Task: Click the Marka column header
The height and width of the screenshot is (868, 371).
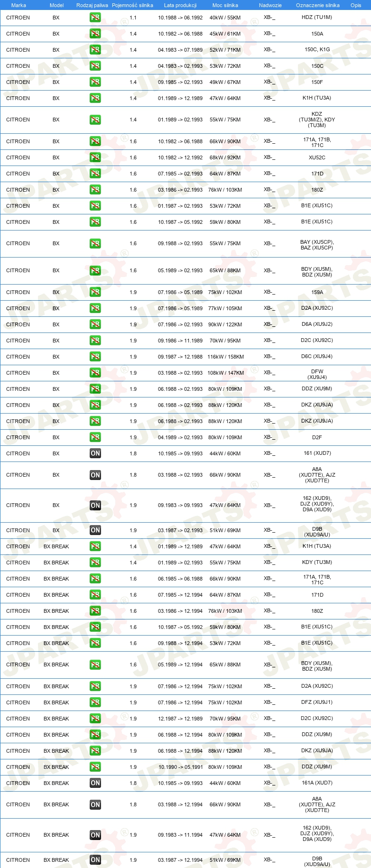Action: 19,5
